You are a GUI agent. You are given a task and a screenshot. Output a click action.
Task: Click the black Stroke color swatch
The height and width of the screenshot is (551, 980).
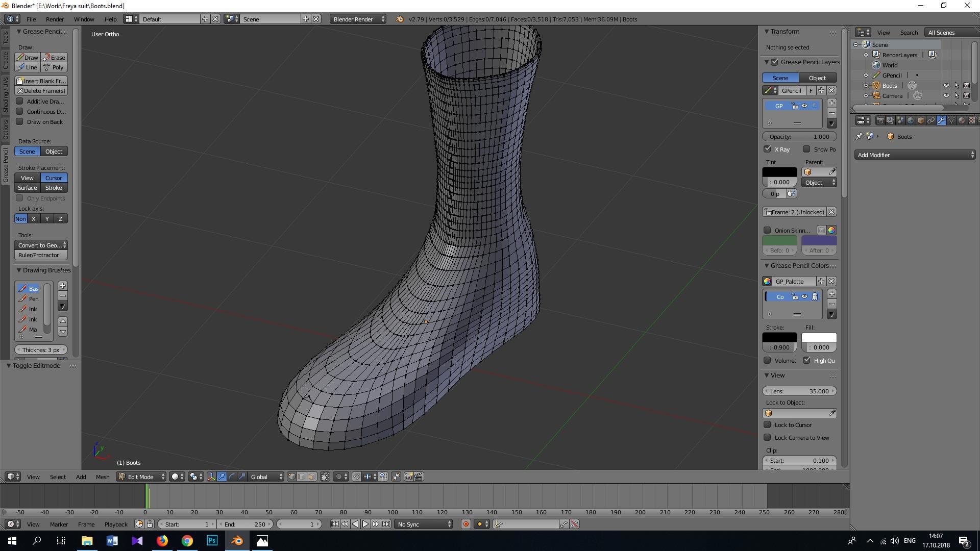tap(779, 337)
